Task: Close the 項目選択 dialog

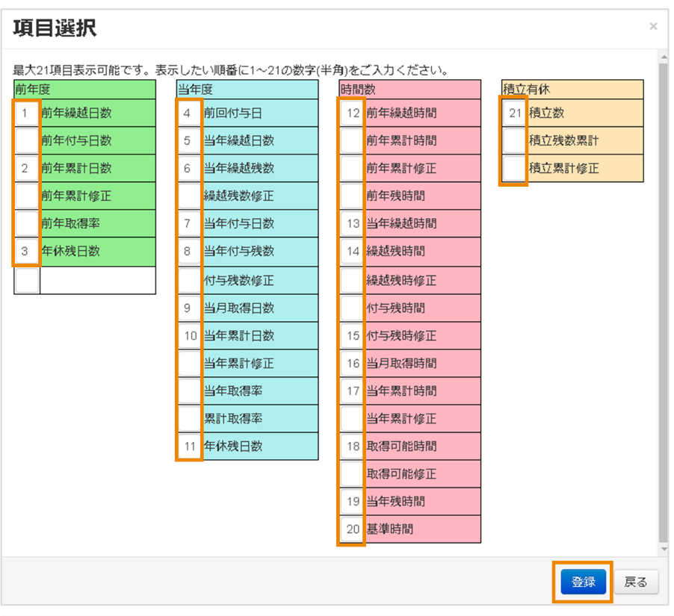Action: click(x=654, y=26)
